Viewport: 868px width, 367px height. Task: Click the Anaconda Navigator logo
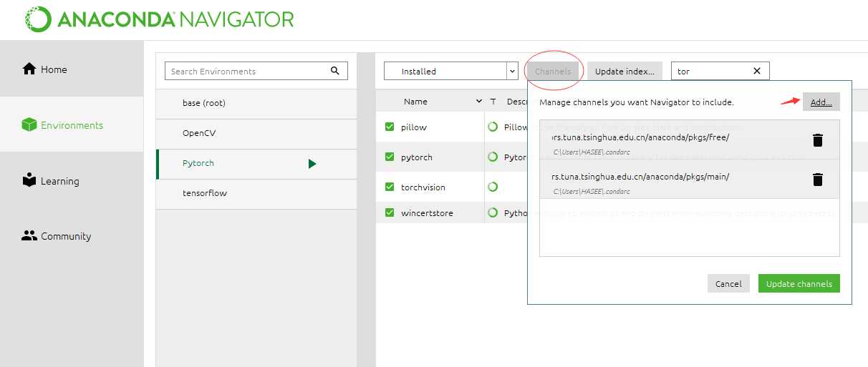(x=159, y=19)
